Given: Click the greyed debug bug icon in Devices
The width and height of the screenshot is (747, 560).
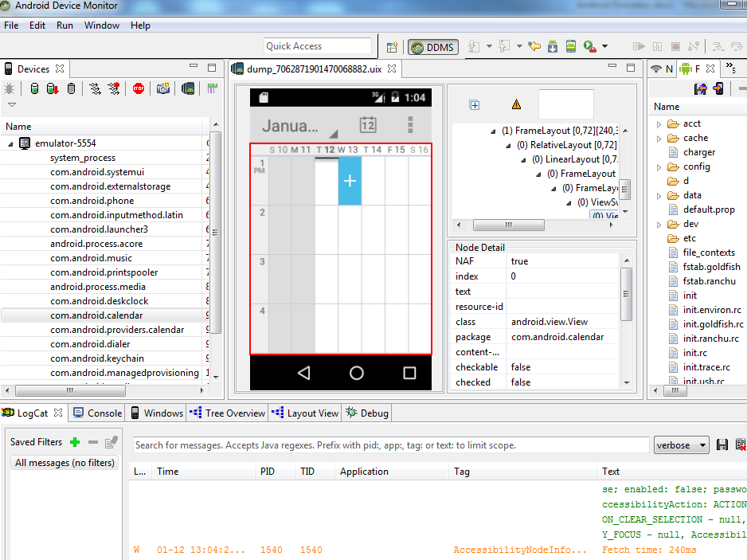Looking at the screenshot, I should pyautogui.click(x=9, y=88).
